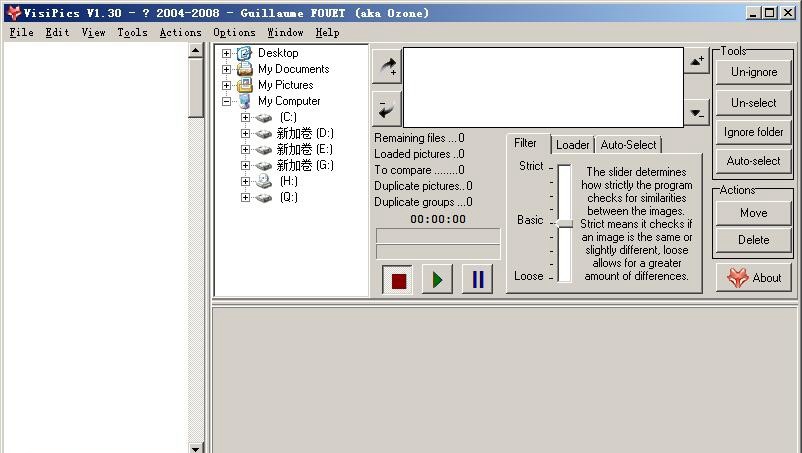Click the 新加卷 (E:) drive icon

pyautogui.click(x=263, y=149)
